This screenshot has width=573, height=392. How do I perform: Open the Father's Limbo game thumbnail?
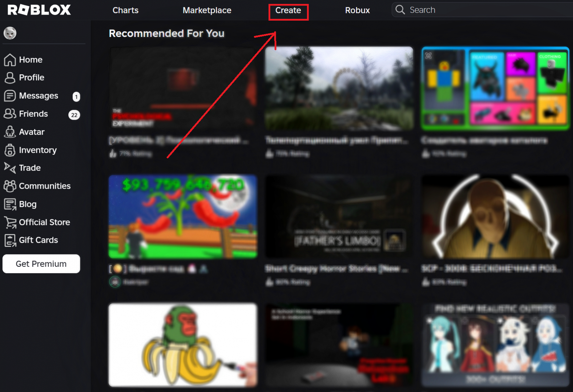[x=339, y=217]
